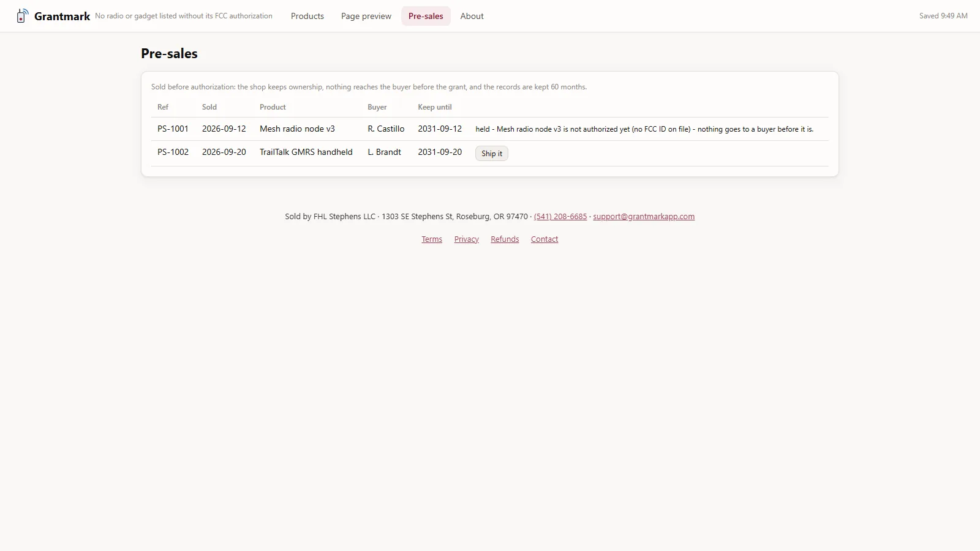Go to the About tab
Screen dimensions: 980x551
click(x=472, y=17)
